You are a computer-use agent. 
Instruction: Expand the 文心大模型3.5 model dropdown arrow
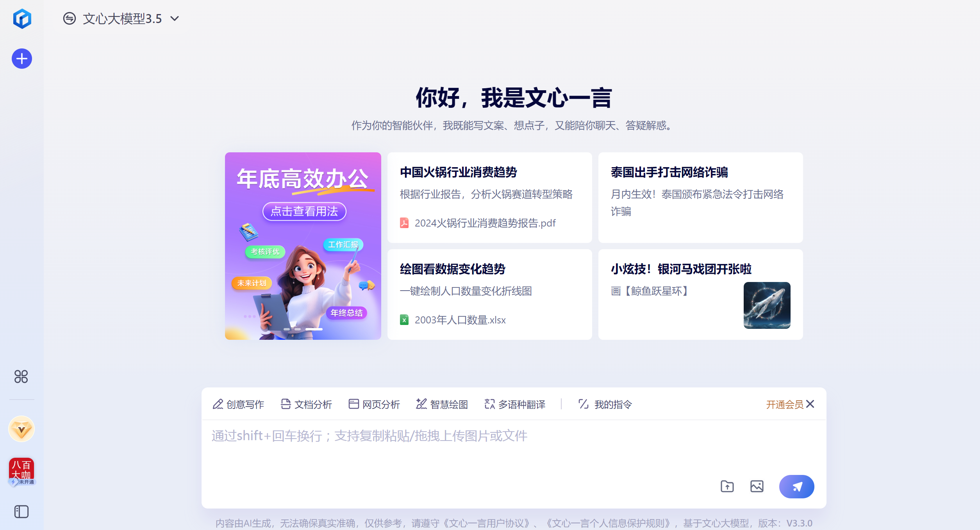175,18
